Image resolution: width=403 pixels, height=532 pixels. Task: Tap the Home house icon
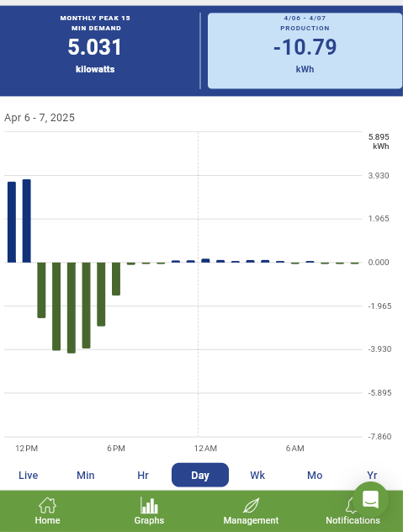[x=47, y=505]
